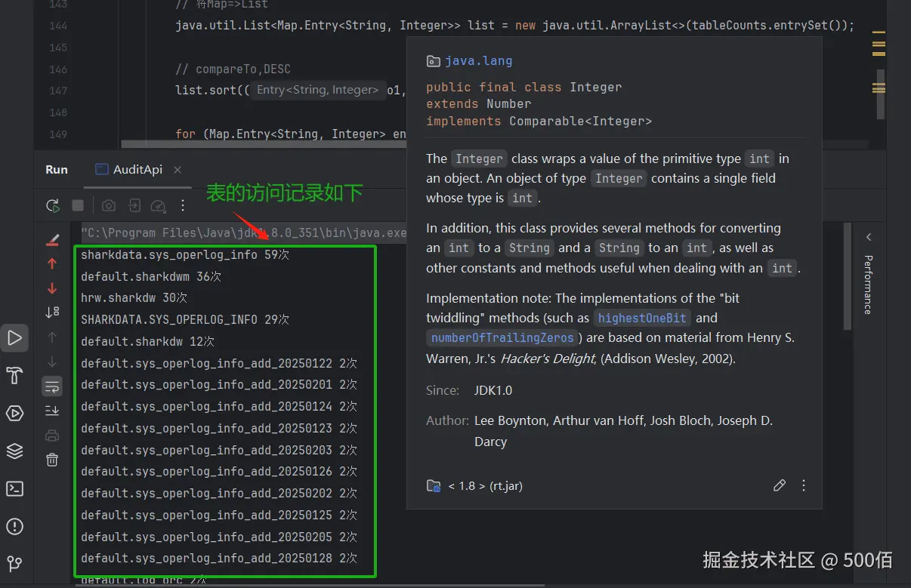Open the Run tool window from sidebar

(14, 337)
